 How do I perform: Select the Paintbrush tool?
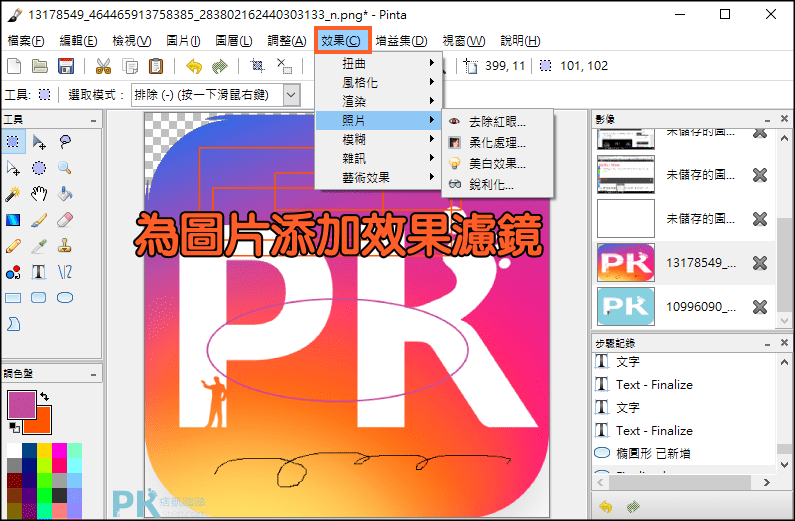point(39,220)
